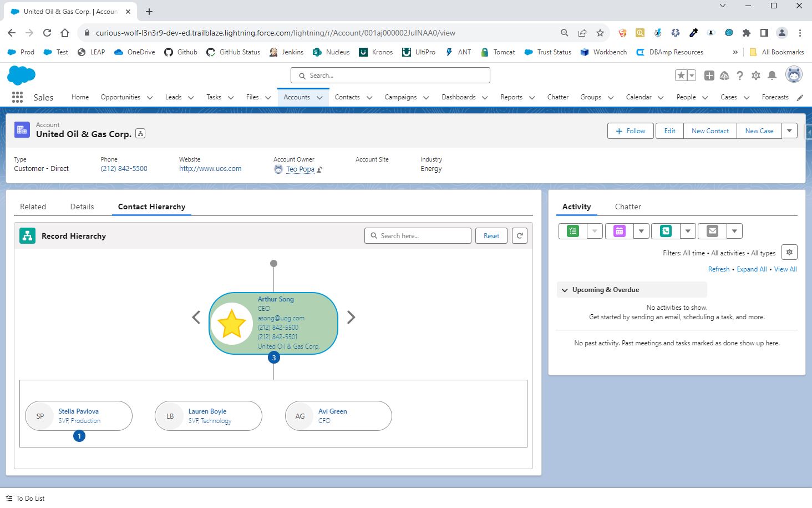Screen dimensions: 812x508
Task: Toggle the favorite star for this page
Action: click(681, 74)
